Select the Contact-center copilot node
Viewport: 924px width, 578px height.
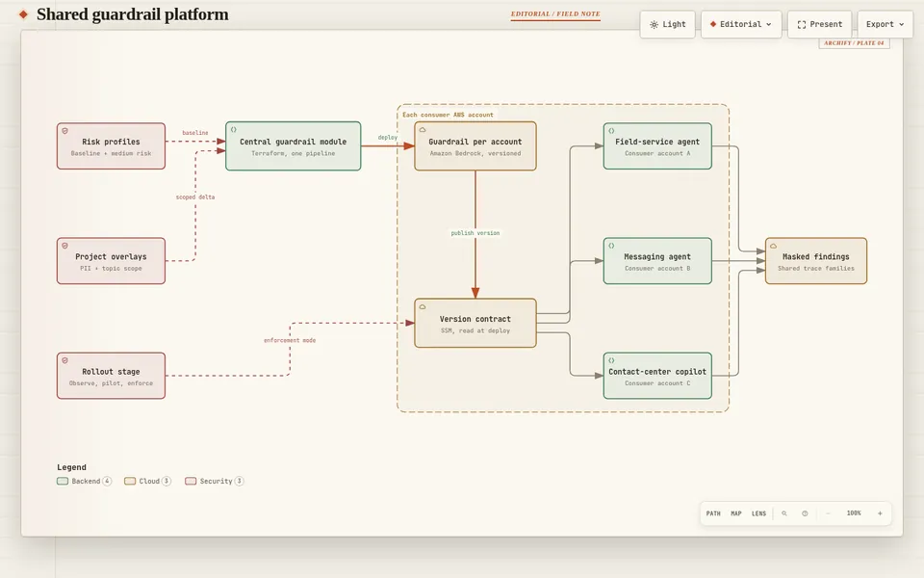[x=657, y=376]
